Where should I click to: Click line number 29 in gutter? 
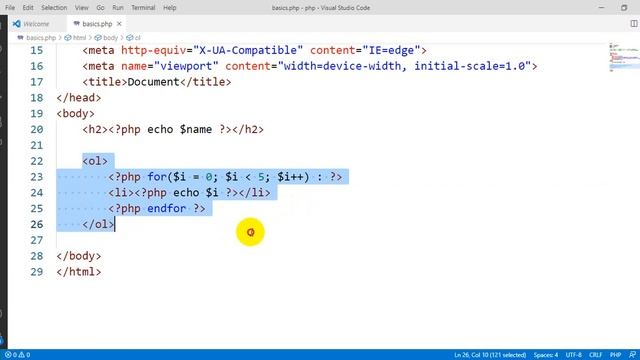click(36, 272)
